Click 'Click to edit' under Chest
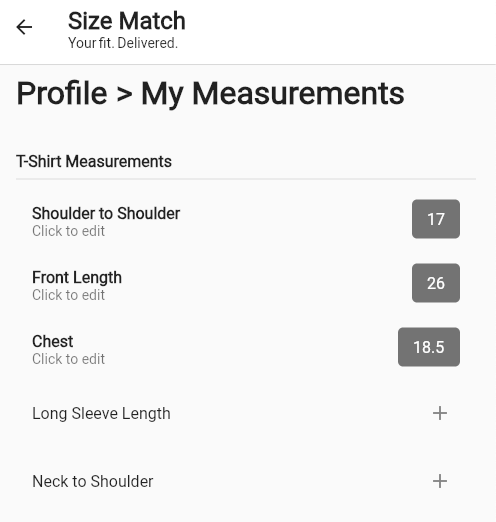This screenshot has height=522, width=496. [68, 359]
